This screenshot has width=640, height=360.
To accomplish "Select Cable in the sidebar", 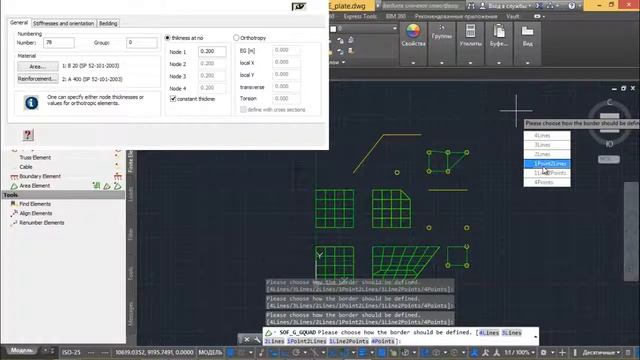I will [x=26, y=167].
